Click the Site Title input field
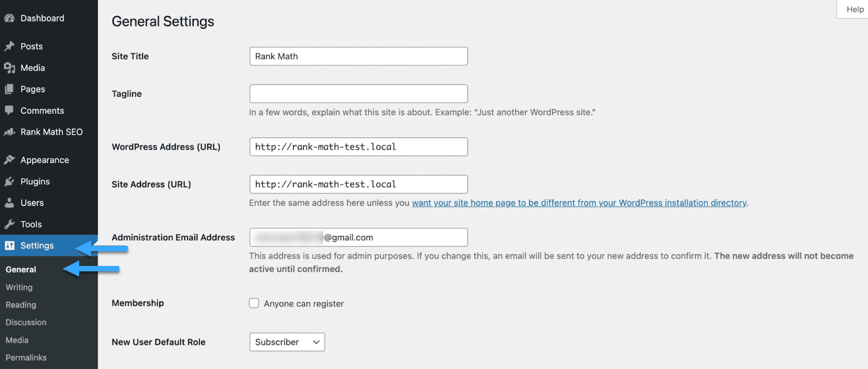Viewport: 868px width, 369px height. (358, 56)
